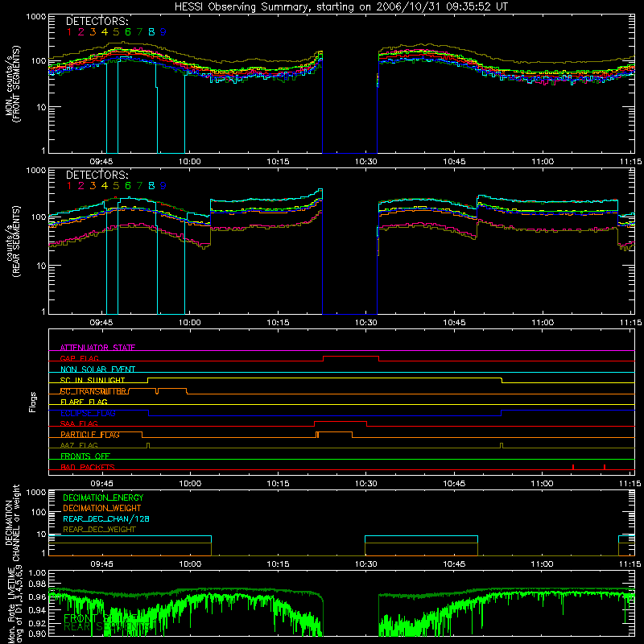
Task: Pick magenta detector 2 legend in rear segments panel
Action: 81,186
